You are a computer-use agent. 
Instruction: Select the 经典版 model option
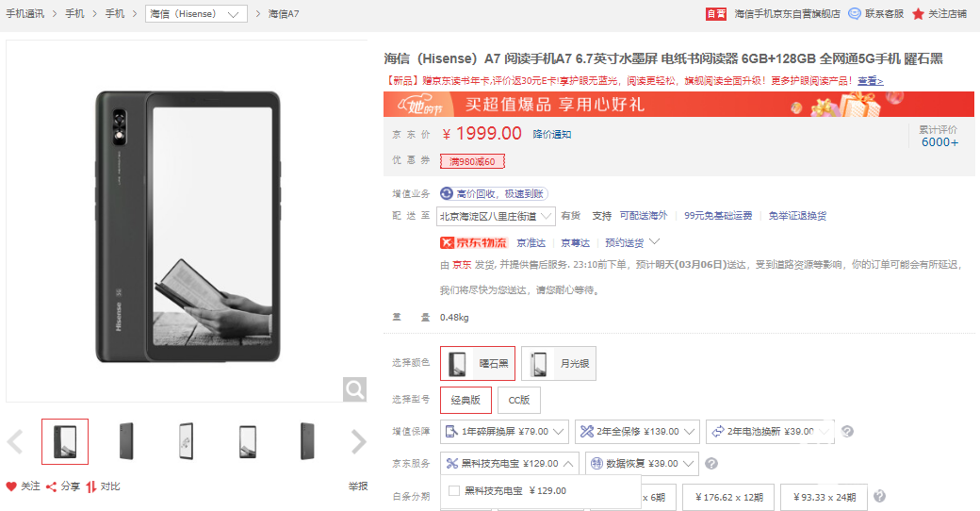tap(465, 400)
